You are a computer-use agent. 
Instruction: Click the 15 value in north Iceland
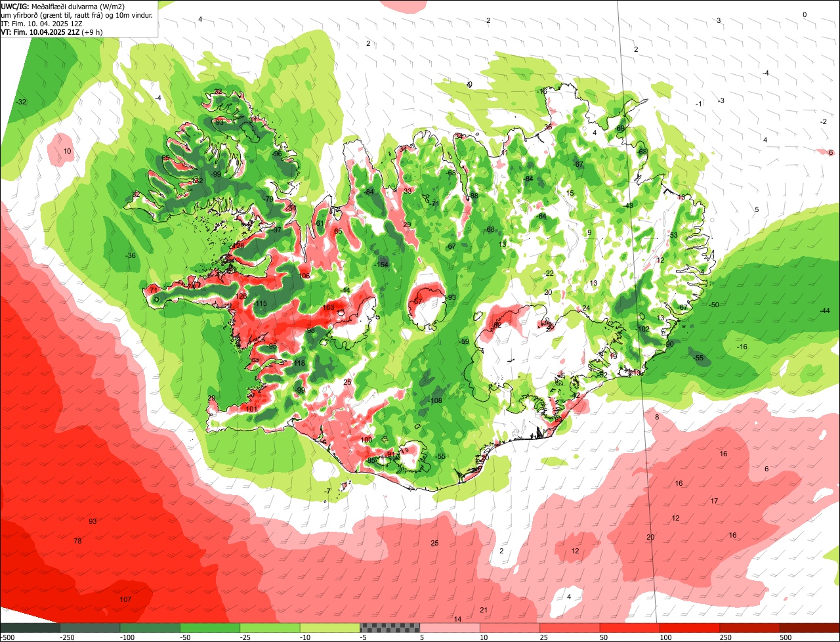570,193
